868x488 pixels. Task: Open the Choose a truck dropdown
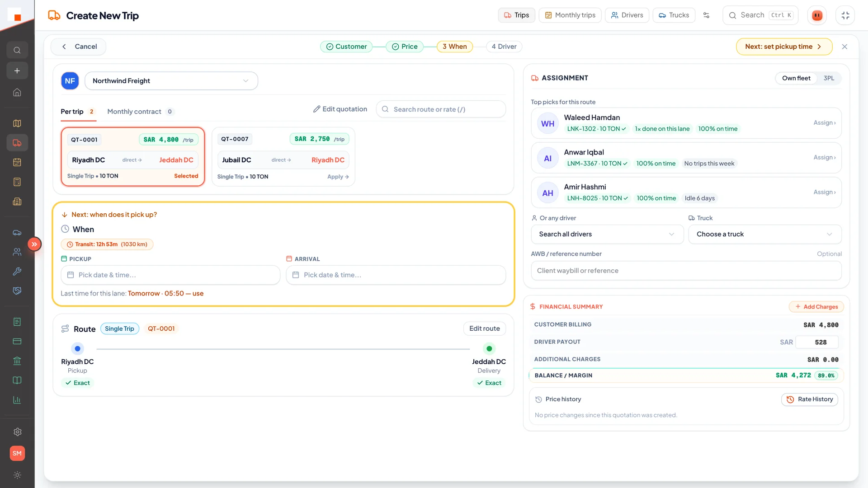(x=764, y=234)
